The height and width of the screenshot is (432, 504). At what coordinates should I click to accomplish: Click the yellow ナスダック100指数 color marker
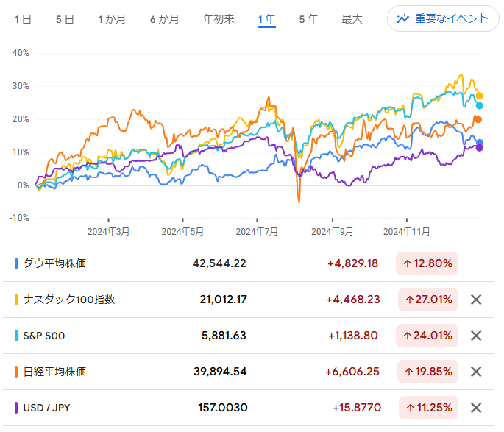coord(16,300)
